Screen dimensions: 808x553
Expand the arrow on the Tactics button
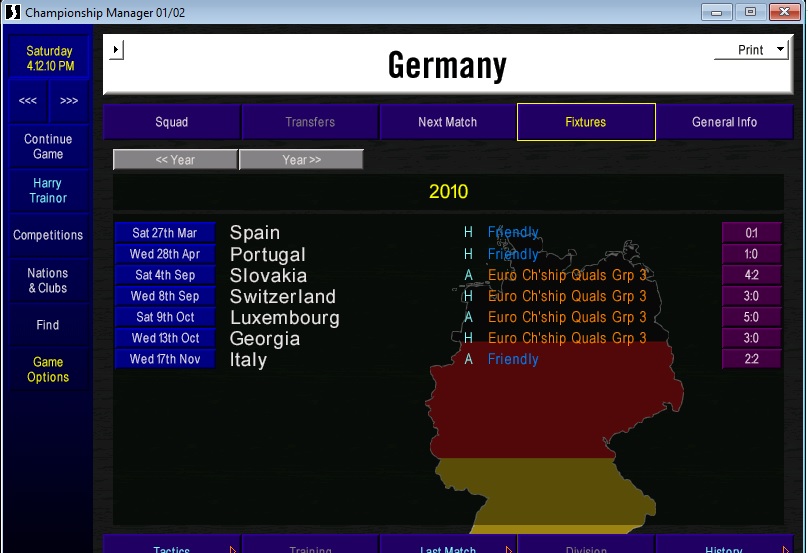tap(232, 549)
